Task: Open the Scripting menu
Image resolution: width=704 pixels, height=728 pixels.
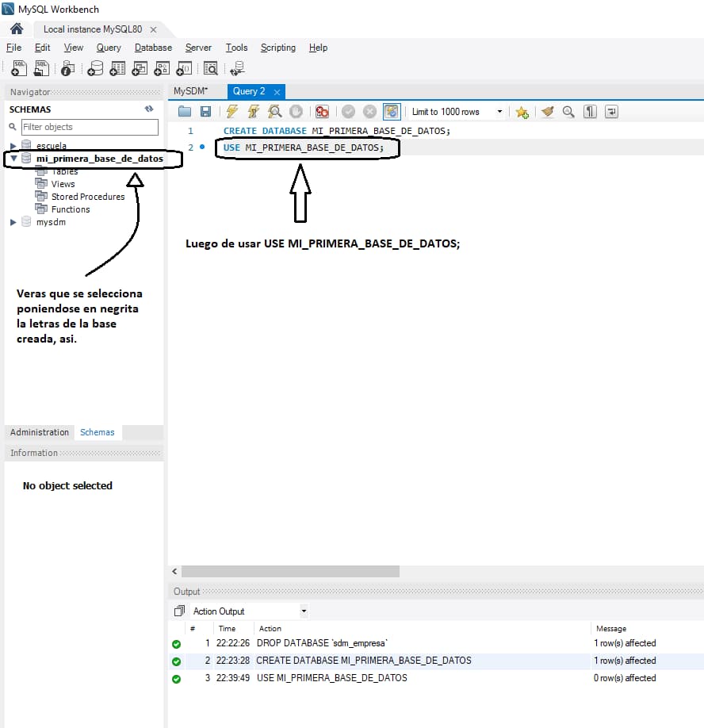Action: (x=278, y=48)
